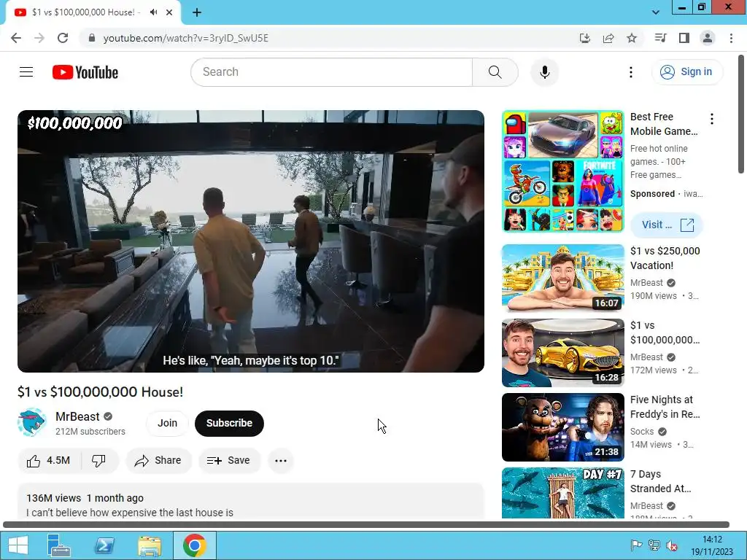747x560 pixels.
Task: Open a new Chrome tab
Action: (x=197, y=12)
